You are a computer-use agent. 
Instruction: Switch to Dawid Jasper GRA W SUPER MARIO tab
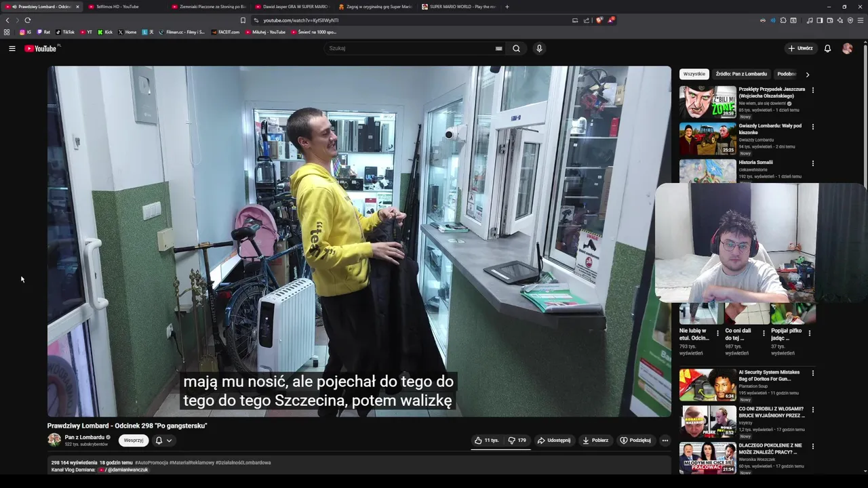(293, 7)
